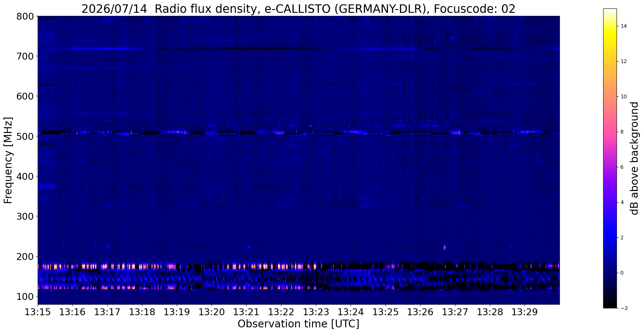Click the colorbar 6 tick label
Screen dimensions: 644x333
(x=622, y=167)
